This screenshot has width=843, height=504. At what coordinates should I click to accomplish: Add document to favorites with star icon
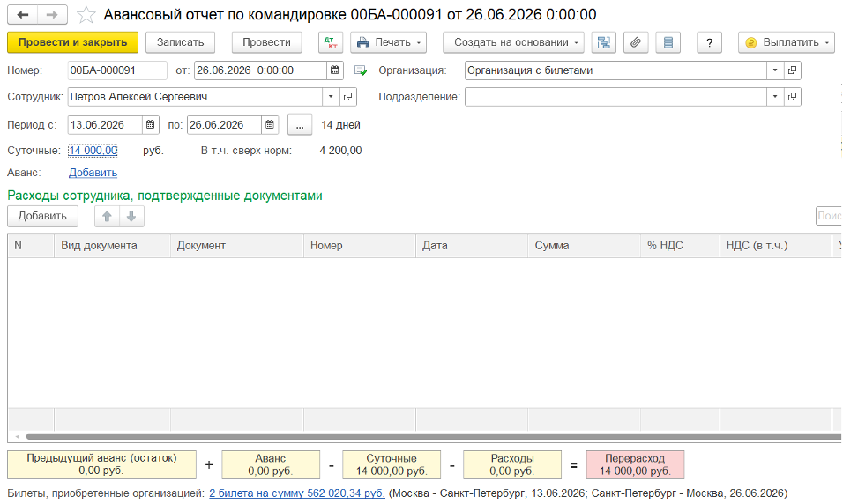pos(86,14)
